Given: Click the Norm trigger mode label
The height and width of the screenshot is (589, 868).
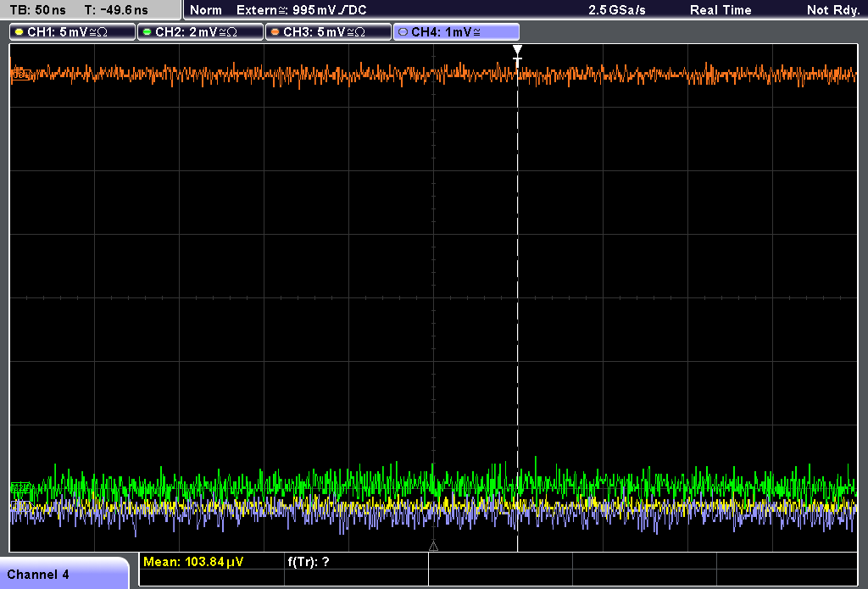Looking at the screenshot, I should [x=206, y=10].
